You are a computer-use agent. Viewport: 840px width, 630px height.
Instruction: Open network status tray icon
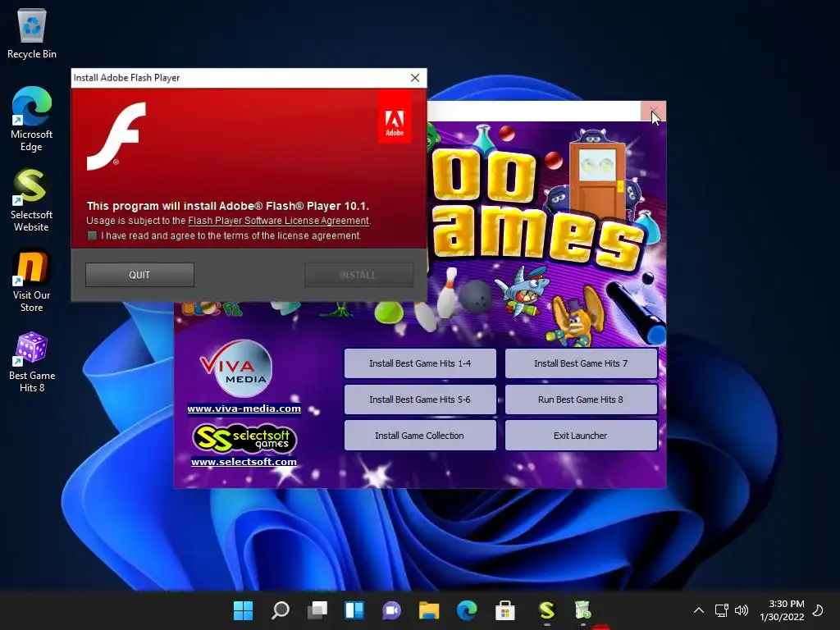coord(722,610)
